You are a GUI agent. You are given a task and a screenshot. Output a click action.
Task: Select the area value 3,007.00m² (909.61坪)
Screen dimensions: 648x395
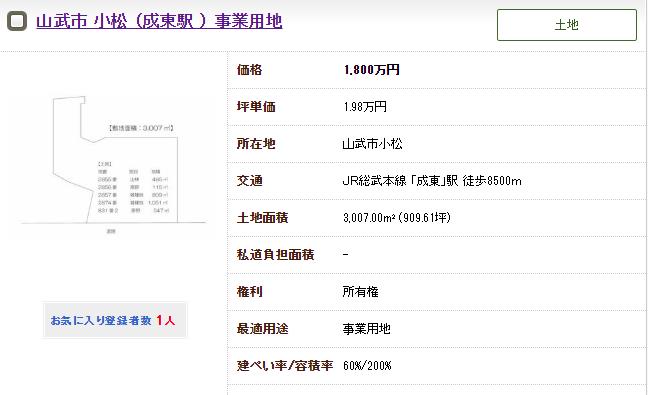coord(397,217)
